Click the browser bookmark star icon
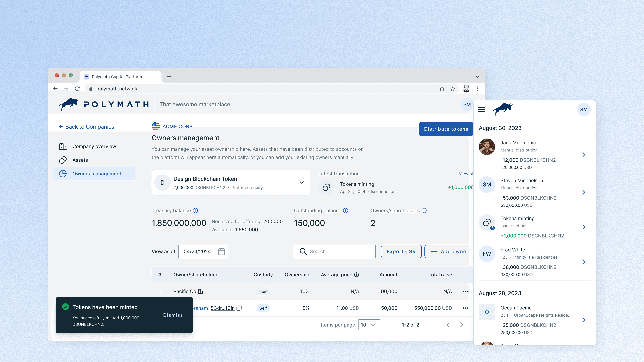644x362 pixels. pos(452,89)
